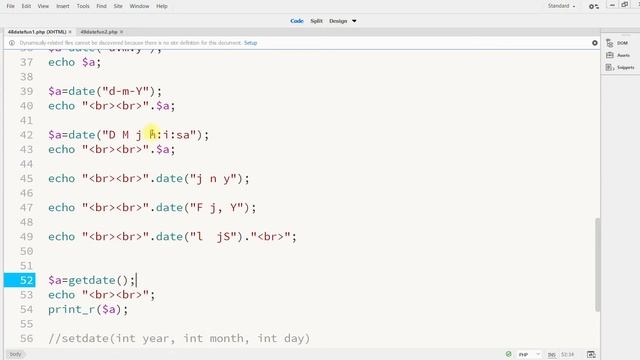
Task: Click the line:column position indicator
Action: coord(567,354)
